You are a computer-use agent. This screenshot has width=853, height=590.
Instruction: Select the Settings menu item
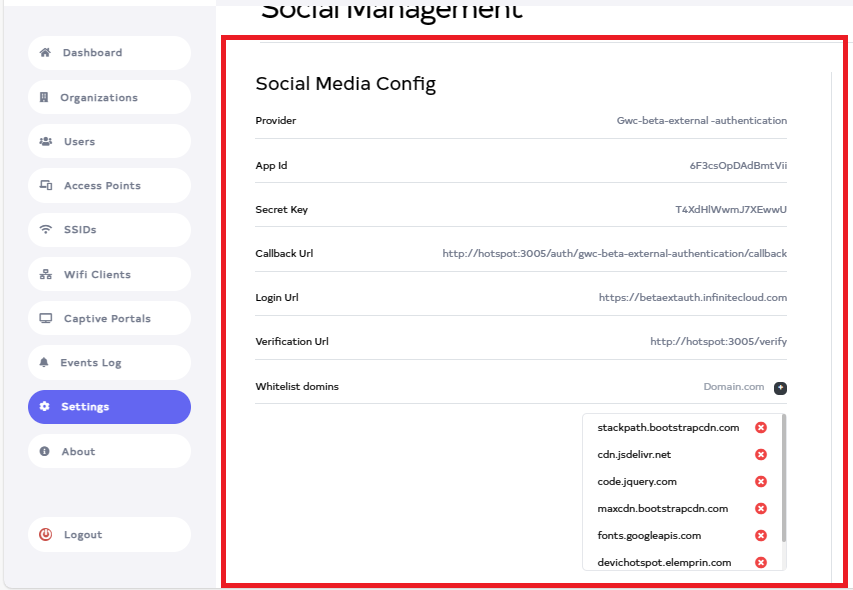109,407
